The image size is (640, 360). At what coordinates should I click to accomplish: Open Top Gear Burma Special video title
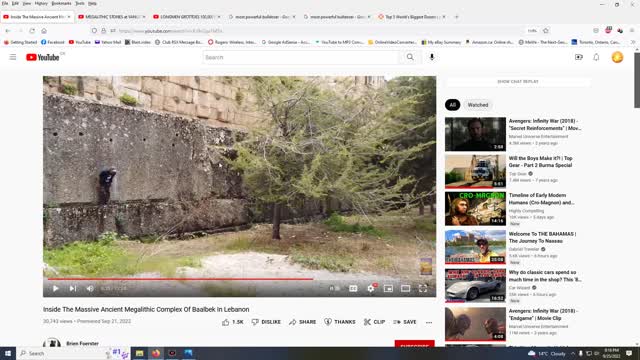coord(540,162)
